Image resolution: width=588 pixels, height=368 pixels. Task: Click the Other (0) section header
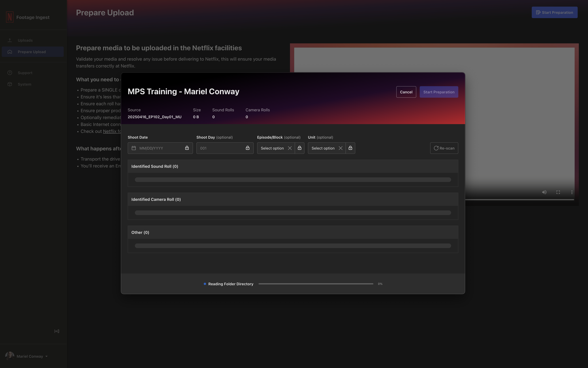tap(293, 232)
